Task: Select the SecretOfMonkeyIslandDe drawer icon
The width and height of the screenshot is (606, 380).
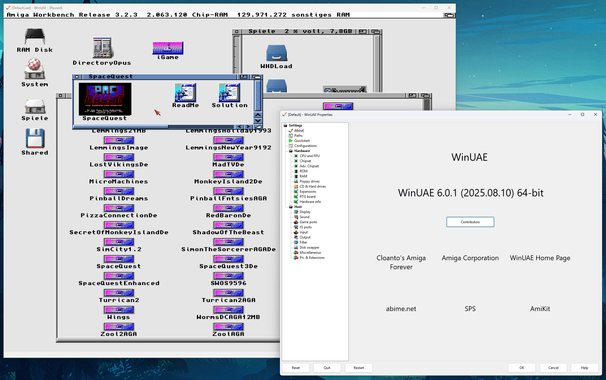Action: click(x=119, y=225)
